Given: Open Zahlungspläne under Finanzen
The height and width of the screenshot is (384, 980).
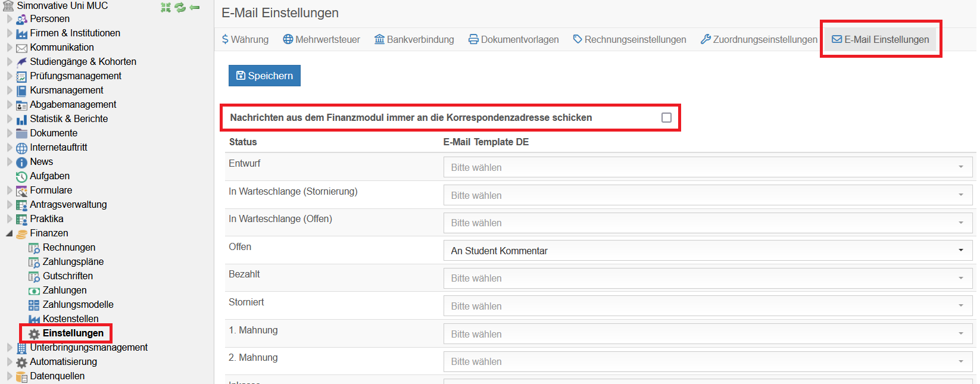Looking at the screenshot, I should click(73, 262).
